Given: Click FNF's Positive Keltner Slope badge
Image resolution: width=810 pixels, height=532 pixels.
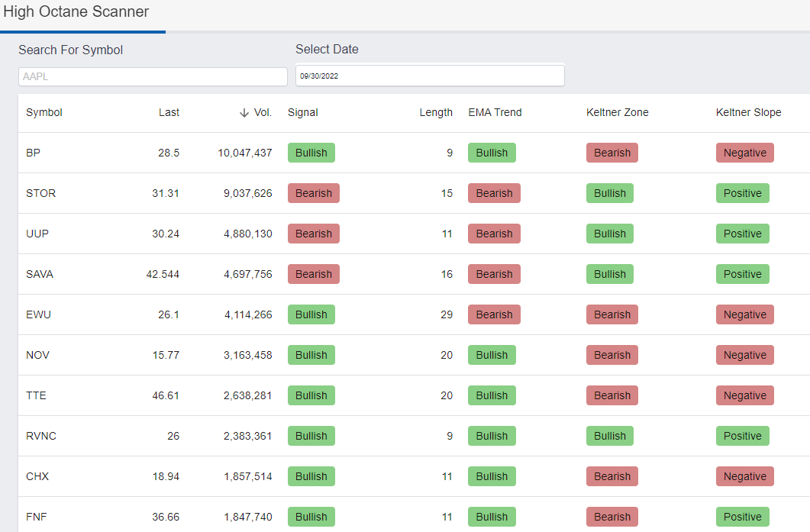Looking at the screenshot, I should [742, 517].
